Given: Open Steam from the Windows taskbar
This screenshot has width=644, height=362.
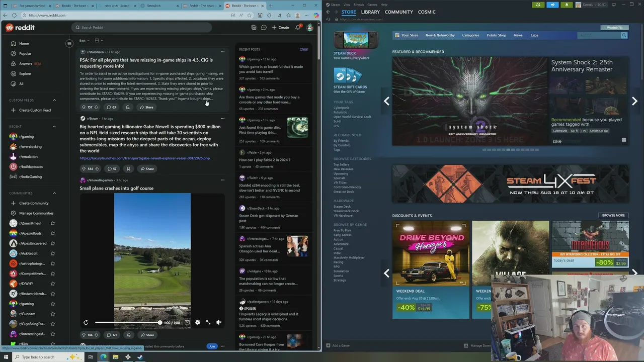Looking at the screenshot, I should click(x=140, y=357).
